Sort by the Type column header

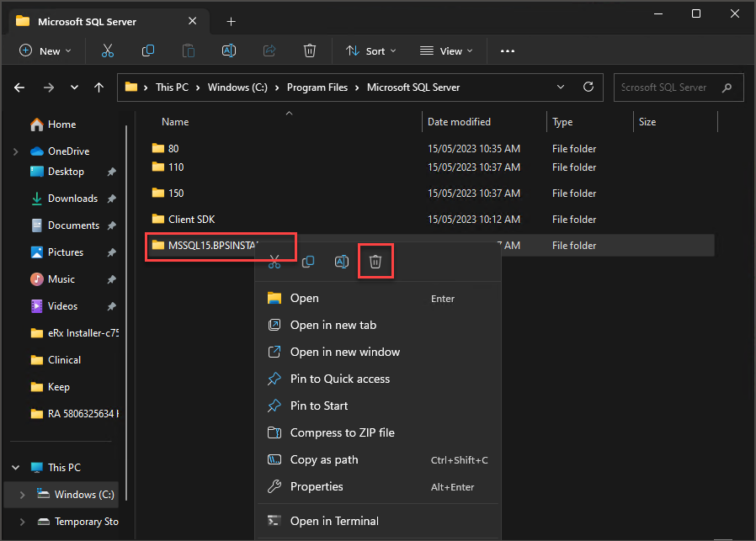(562, 122)
